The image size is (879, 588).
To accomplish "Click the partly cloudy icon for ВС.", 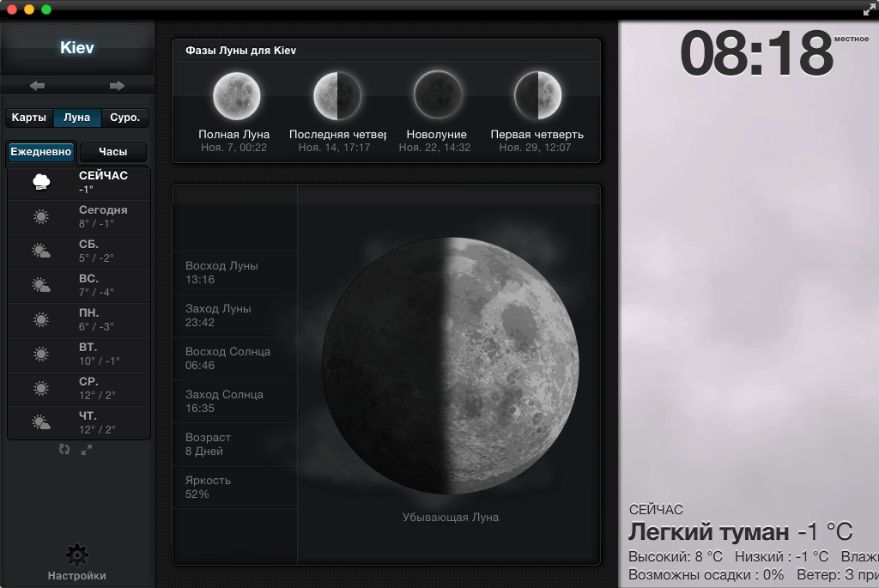I will (x=41, y=285).
